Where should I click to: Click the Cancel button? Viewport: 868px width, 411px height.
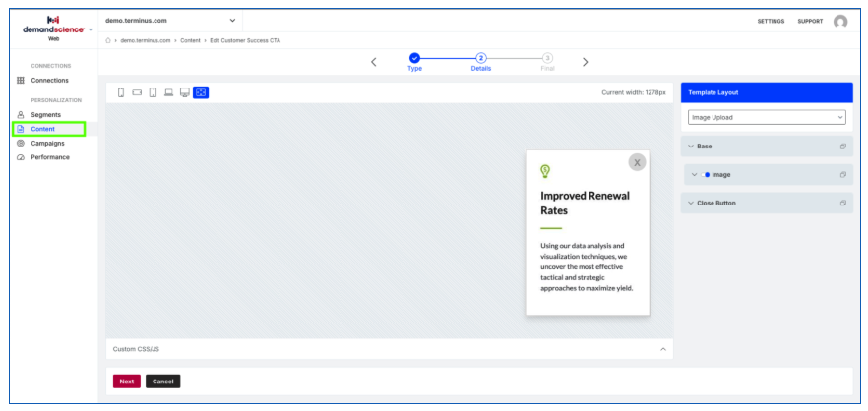tap(162, 382)
